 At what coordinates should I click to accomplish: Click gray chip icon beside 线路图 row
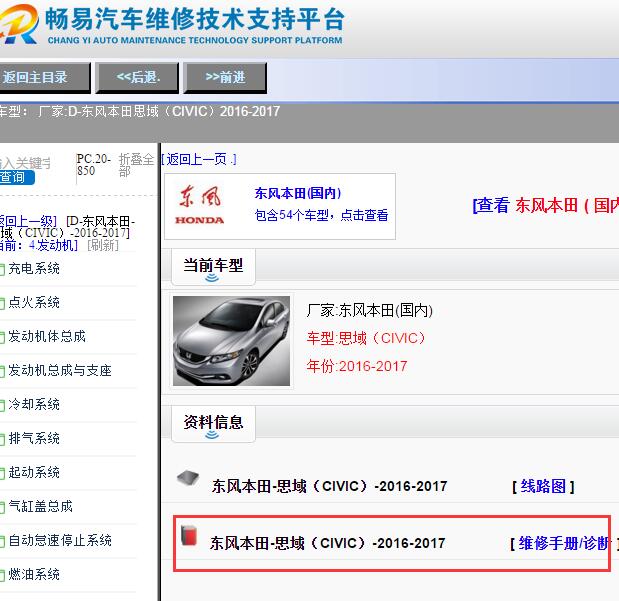188,478
